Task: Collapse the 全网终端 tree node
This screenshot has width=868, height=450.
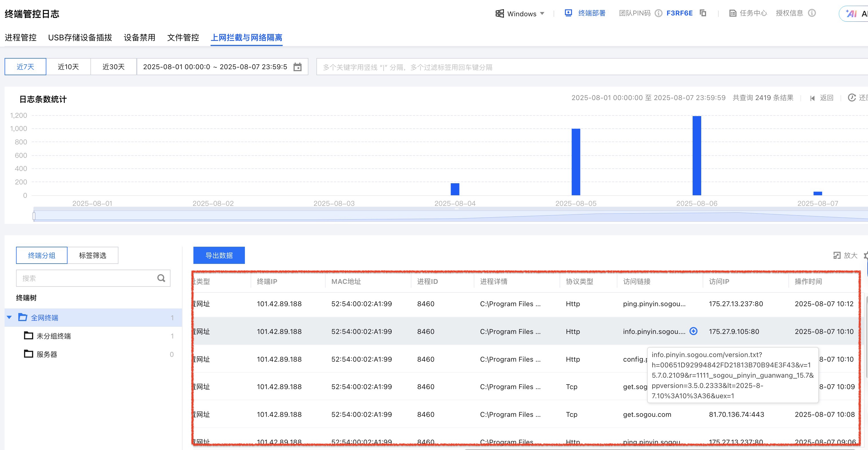Action: point(9,317)
